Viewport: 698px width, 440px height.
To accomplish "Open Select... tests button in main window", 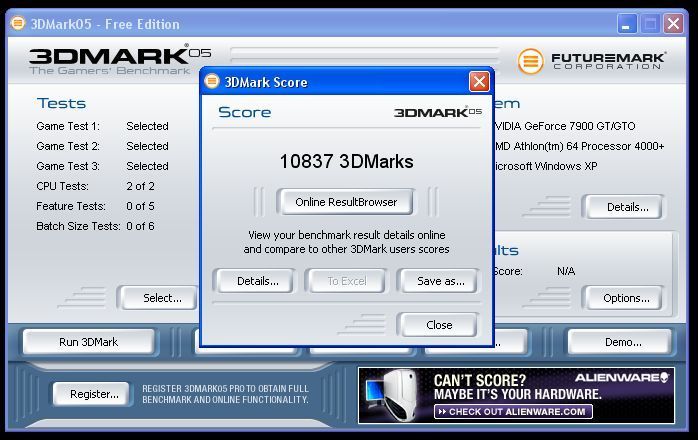I will (160, 298).
